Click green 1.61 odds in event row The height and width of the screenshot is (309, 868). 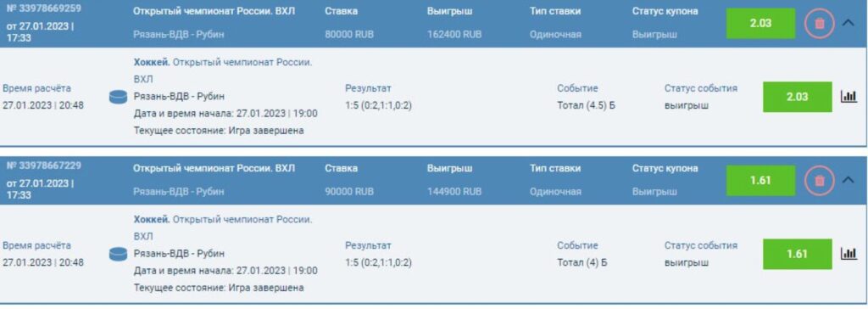coord(797,254)
